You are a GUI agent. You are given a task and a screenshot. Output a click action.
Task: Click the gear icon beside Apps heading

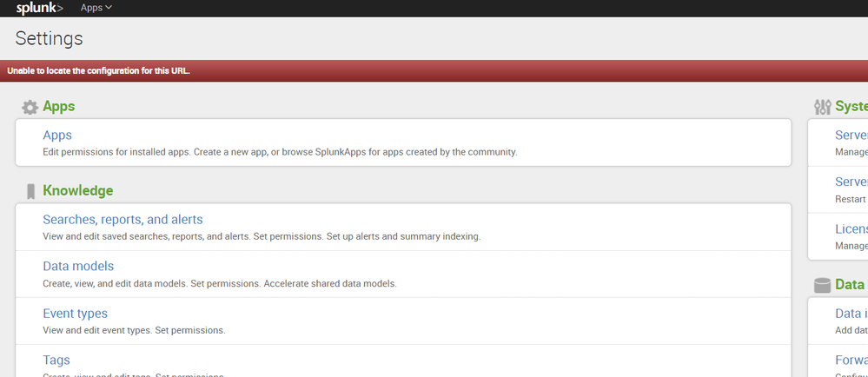point(30,107)
